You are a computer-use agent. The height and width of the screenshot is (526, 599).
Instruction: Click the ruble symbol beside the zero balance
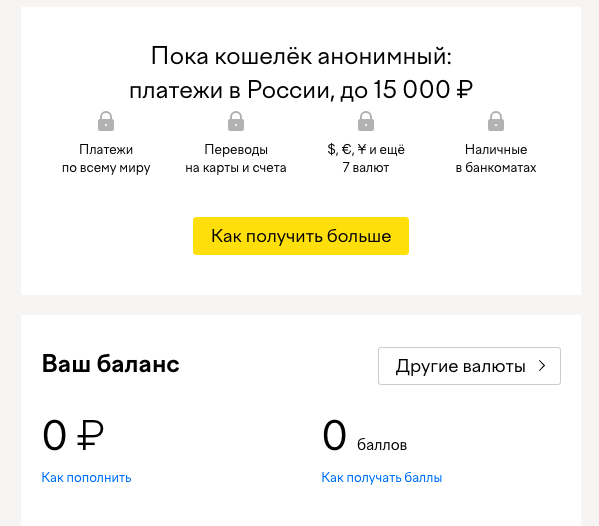[90, 435]
